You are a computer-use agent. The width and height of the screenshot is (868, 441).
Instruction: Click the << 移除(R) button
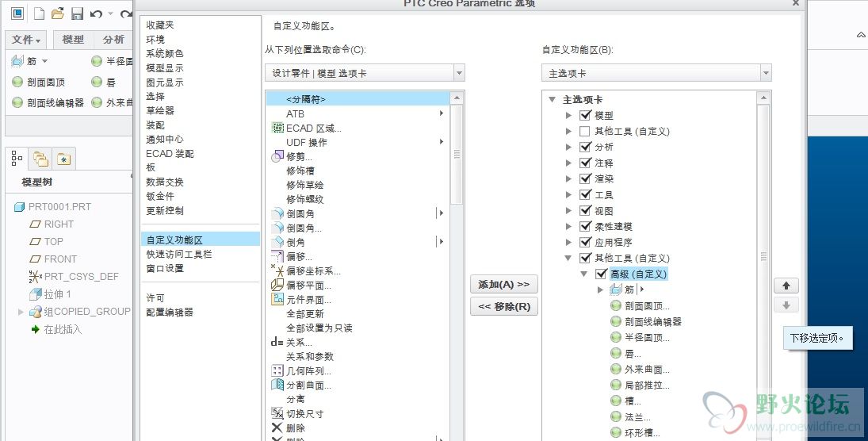click(503, 306)
